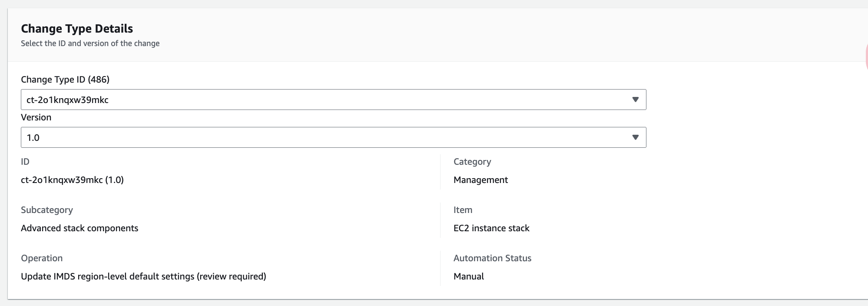This screenshot has width=868, height=306.
Task: Open the Version 1.0 select box
Action: 326,137
